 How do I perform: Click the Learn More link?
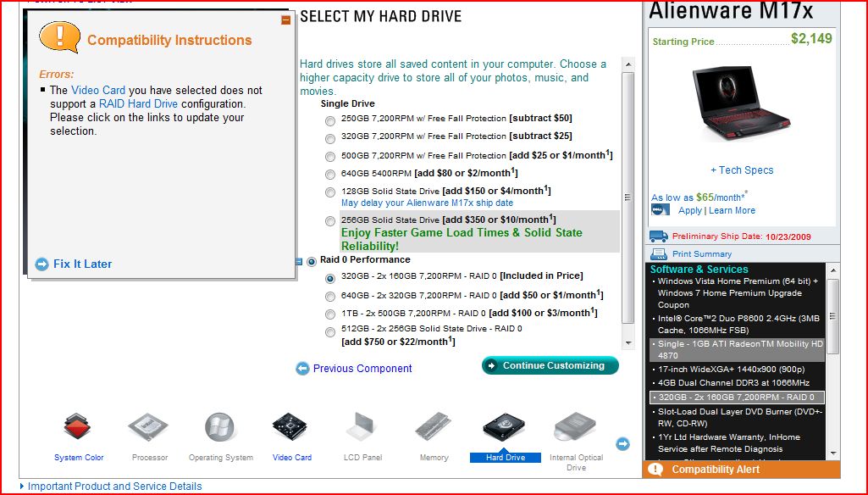pyautogui.click(x=732, y=211)
